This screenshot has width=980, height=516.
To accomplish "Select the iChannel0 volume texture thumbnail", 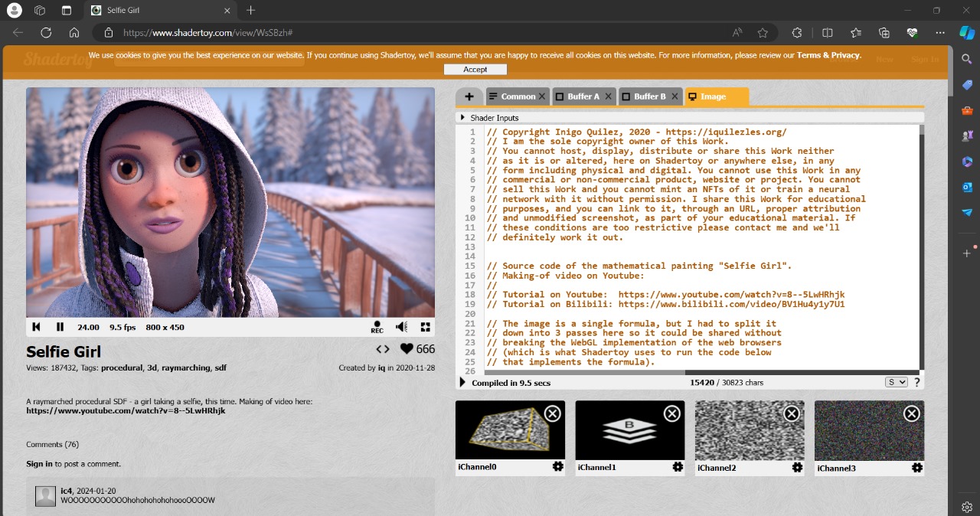I will pyautogui.click(x=510, y=430).
